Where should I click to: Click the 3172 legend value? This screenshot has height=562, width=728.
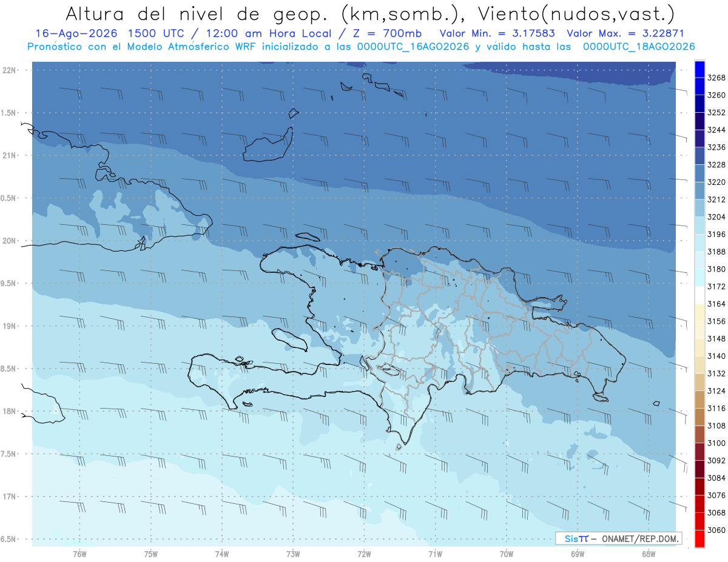716,286
